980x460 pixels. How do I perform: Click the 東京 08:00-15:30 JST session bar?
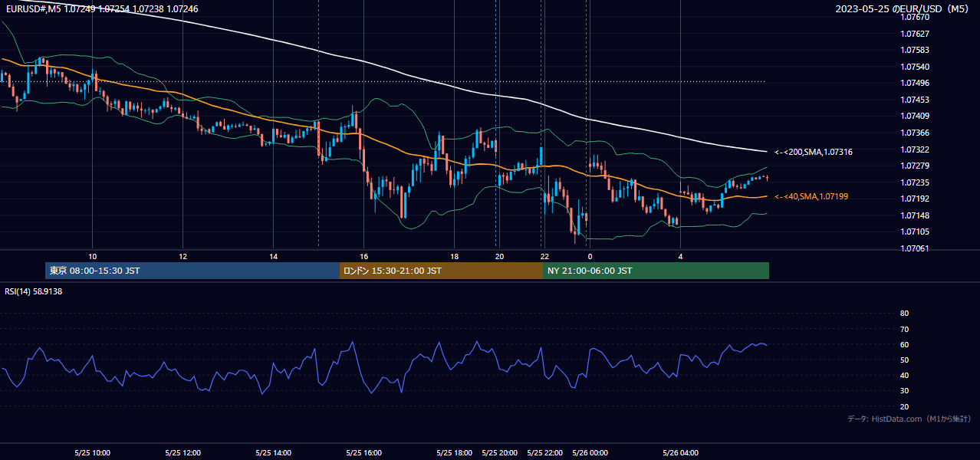click(x=192, y=271)
